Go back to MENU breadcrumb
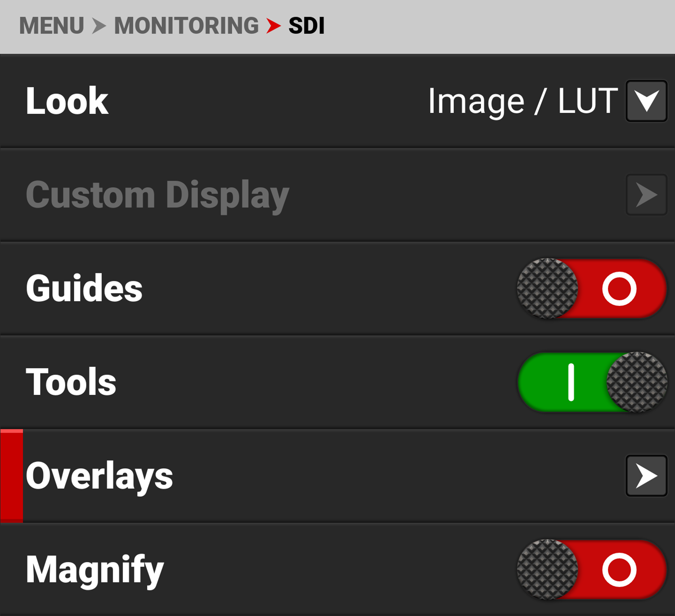Viewport: 675px width, 616px height. [x=52, y=26]
